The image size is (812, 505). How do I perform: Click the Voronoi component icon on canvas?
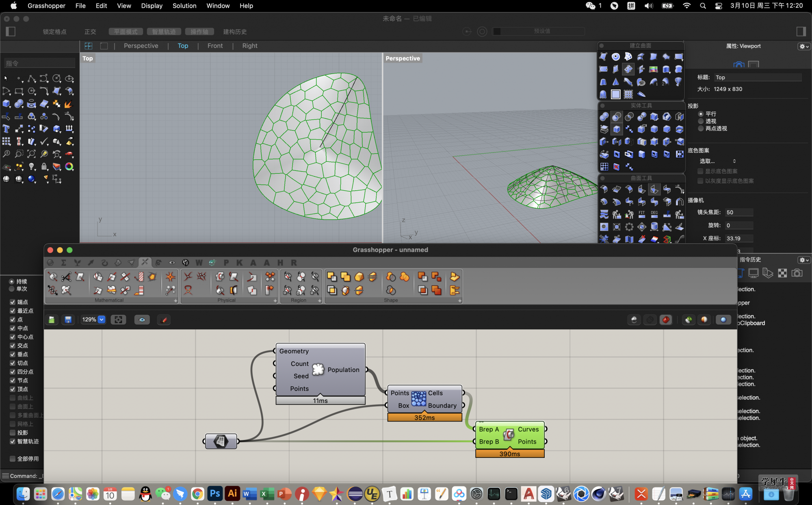coord(419,399)
